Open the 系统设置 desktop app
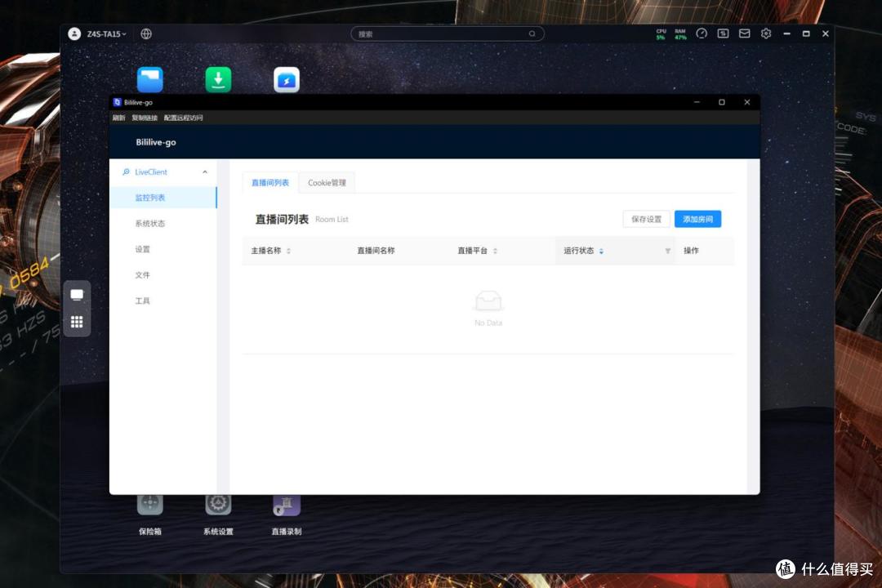Screen dimensions: 882x588 pyautogui.click(x=218, y=516)
